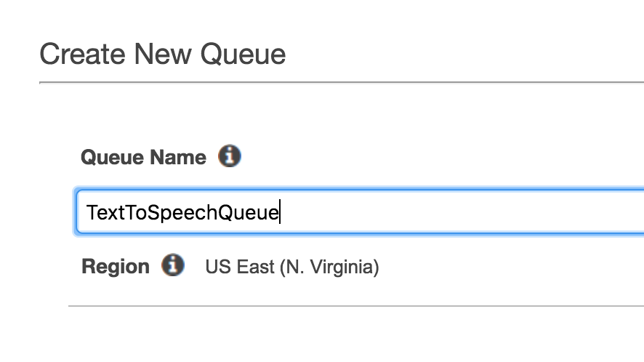
Task: Click the divider line below Region row
Action: 356,306
